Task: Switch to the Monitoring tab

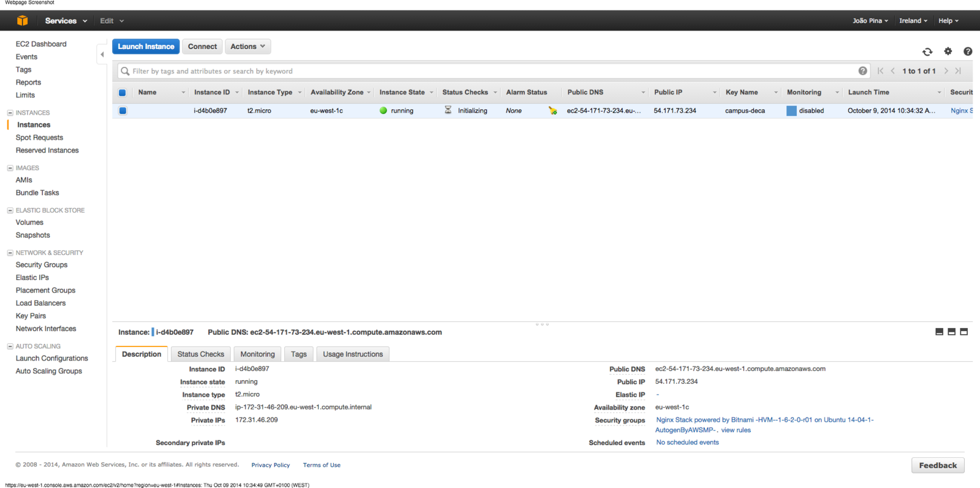Action: tap(257, 354)
